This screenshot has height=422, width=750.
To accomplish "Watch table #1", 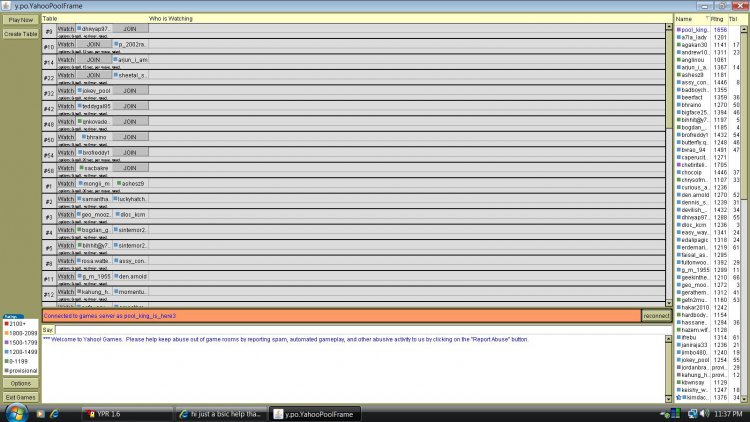I will (x=66, y=183).
